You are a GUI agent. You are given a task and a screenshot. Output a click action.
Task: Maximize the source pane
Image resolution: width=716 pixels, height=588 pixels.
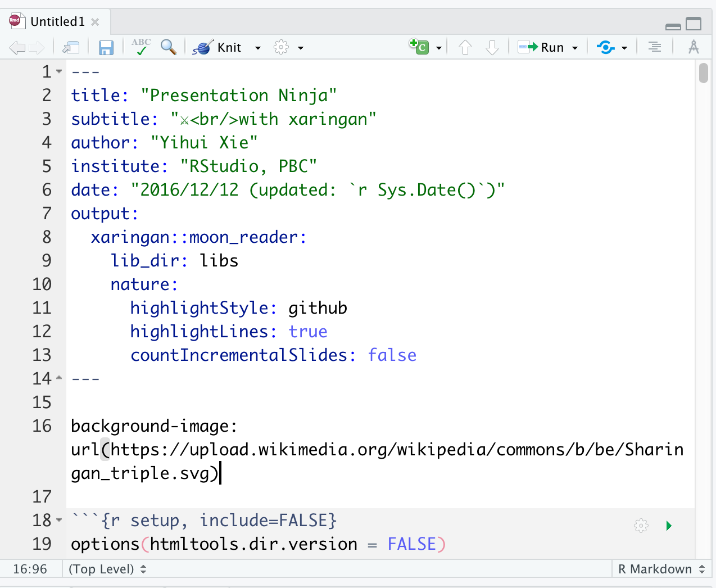click(x=694, y=24)
